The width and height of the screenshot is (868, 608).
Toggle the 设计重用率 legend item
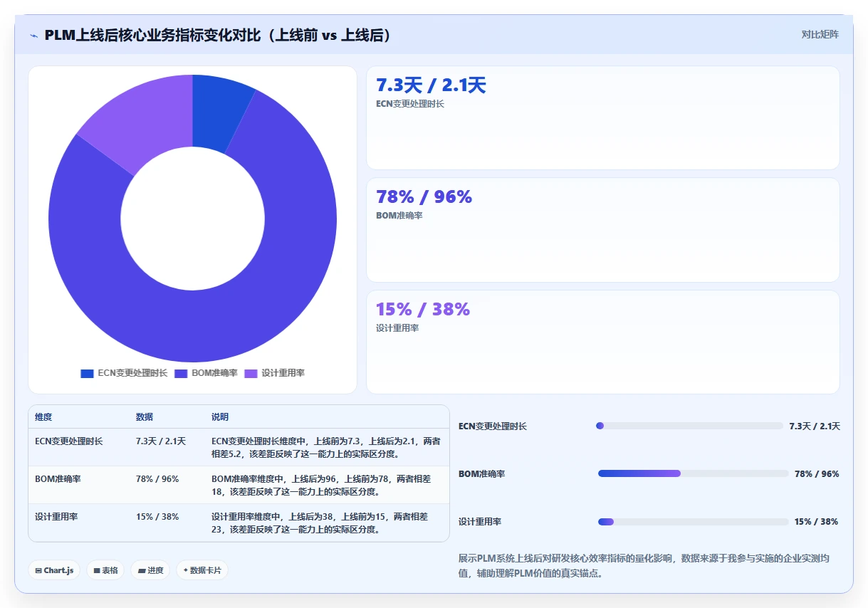point(274,373)
